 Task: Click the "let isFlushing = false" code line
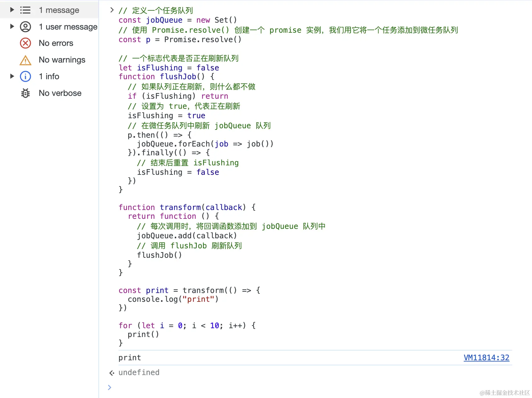point(169,68)
